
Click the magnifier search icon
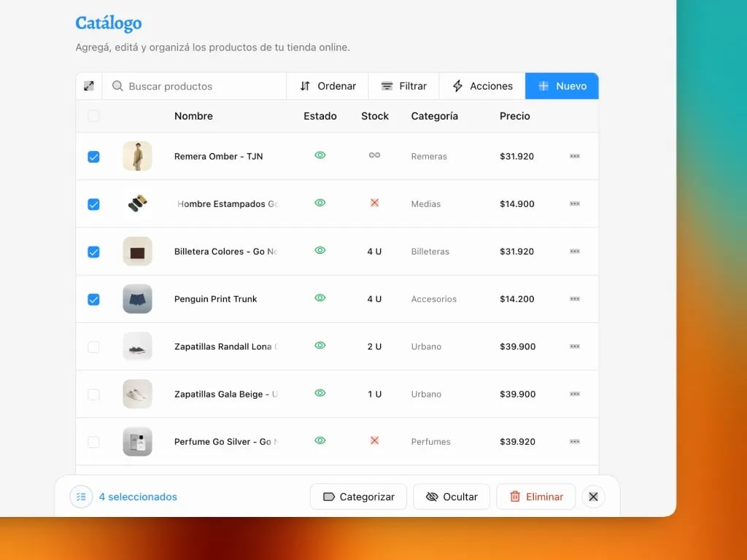117,86
